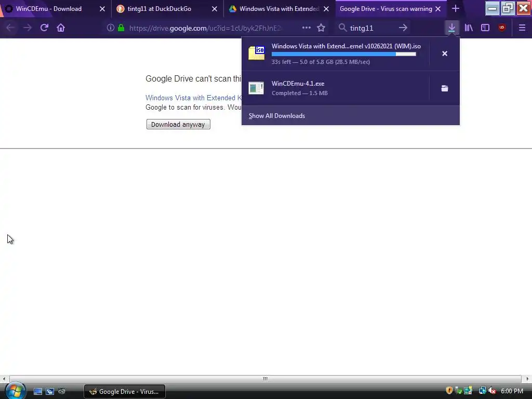Screen dimensions: 532x399
Task: Click the green secure connection padlock
Action: pos(121,28)
